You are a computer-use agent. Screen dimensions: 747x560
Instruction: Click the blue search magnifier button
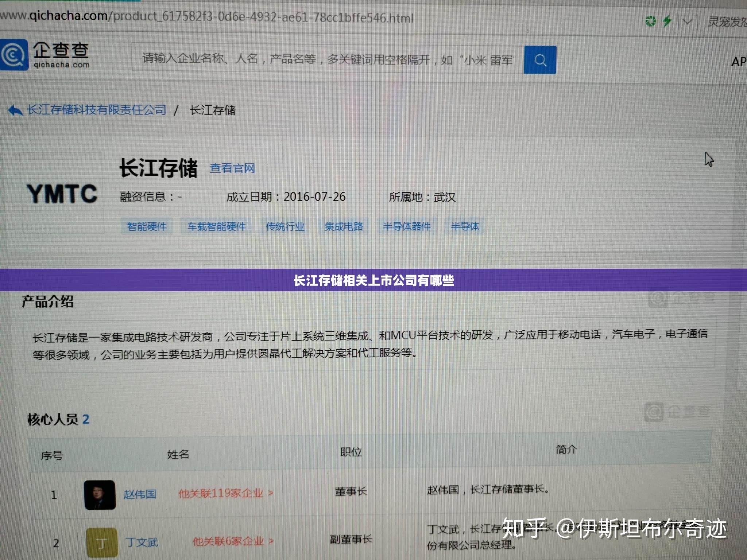pyautogui.click(x=540, y=60)
